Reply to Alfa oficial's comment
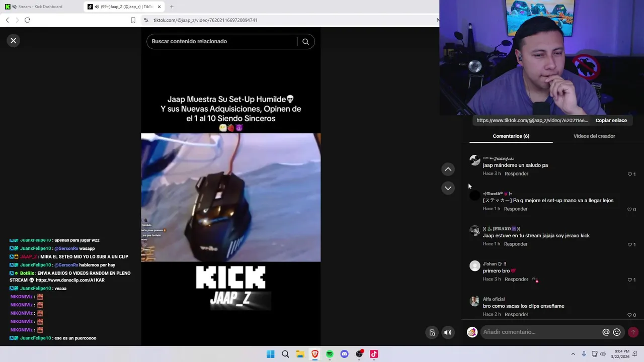Screen dimensions: 644x362 [x=516, y=315]
